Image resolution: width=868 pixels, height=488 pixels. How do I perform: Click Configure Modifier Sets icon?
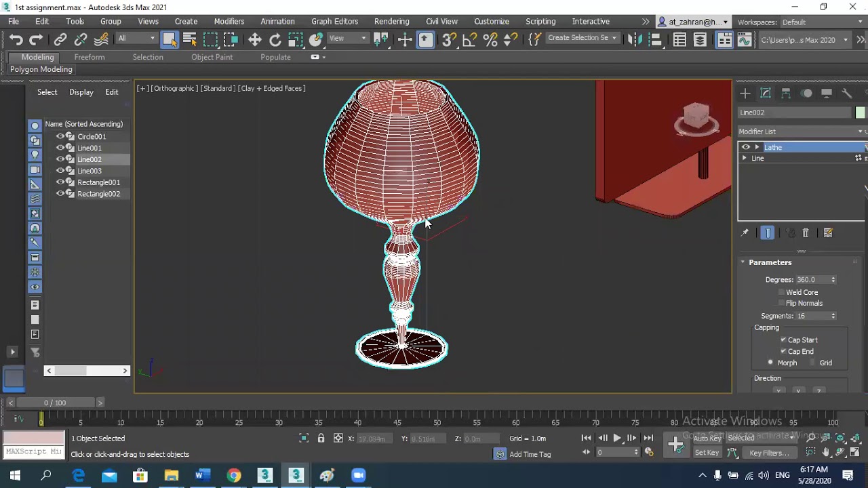click(828, 233)
